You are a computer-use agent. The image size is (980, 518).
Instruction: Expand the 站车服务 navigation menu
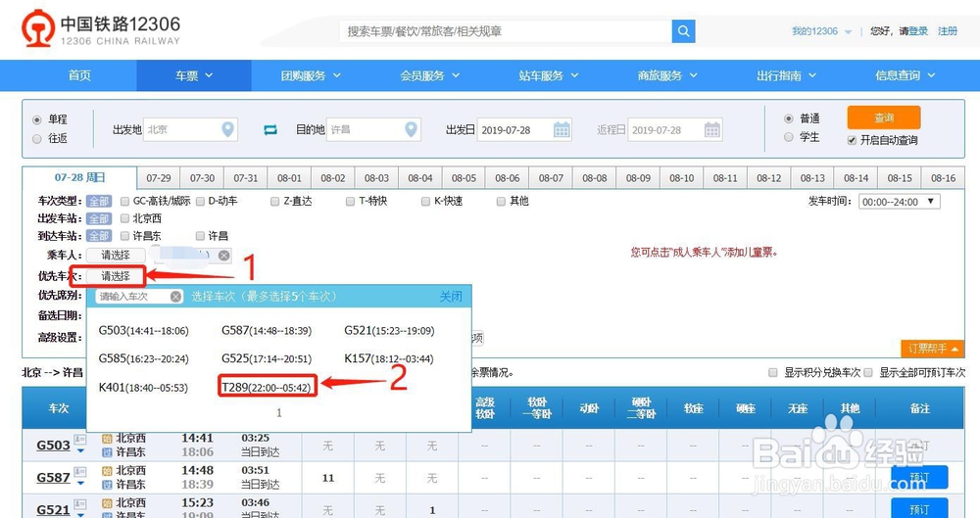[x=549, y=75]
